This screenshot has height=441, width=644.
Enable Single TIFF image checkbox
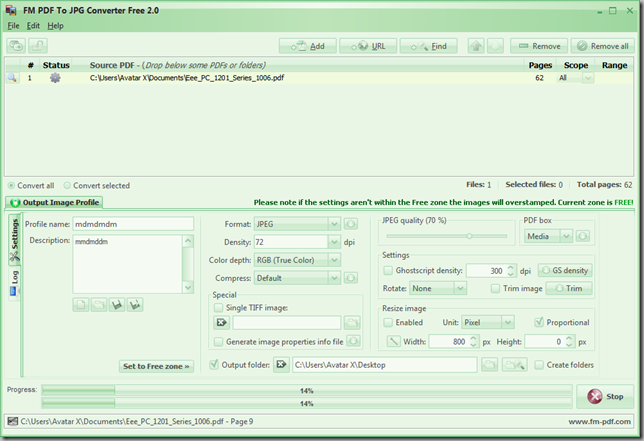point(218,308)
